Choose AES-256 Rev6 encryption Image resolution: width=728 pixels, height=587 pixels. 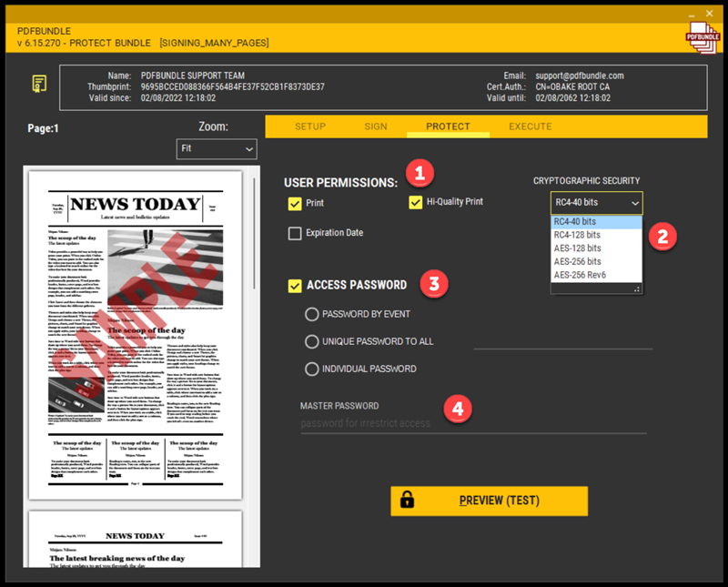point(597,276)
